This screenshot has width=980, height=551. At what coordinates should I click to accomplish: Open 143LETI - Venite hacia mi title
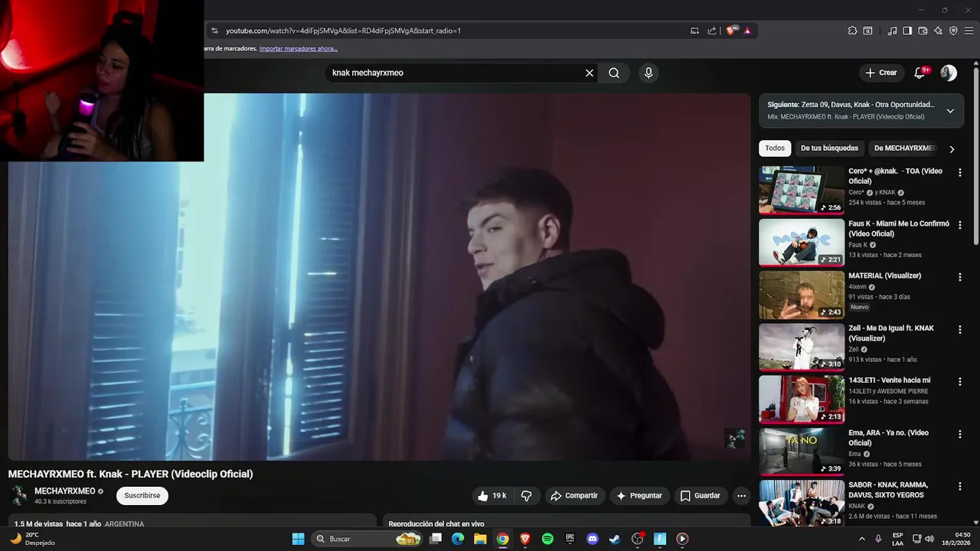pyautogui.click(x=890, y=380)
